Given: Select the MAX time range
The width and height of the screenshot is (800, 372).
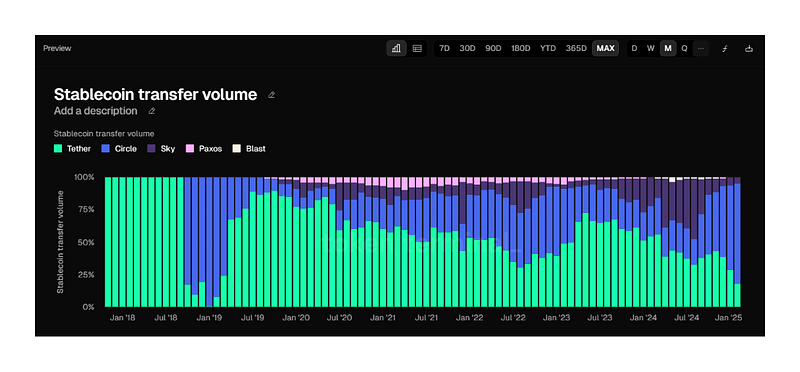Looking at the screenshot, I should [606, 48].
